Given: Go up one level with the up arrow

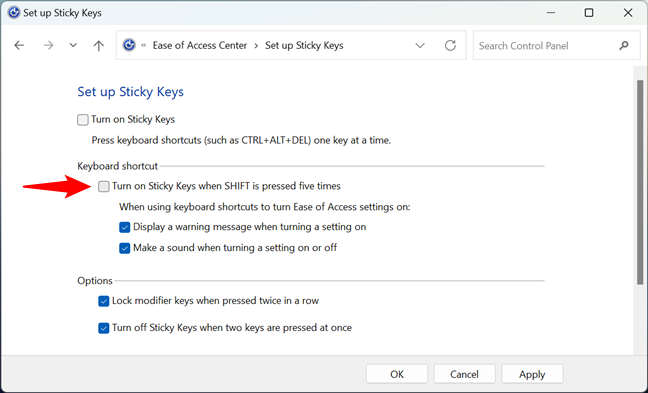Looking at the screenshot, I should click(98, 45).
